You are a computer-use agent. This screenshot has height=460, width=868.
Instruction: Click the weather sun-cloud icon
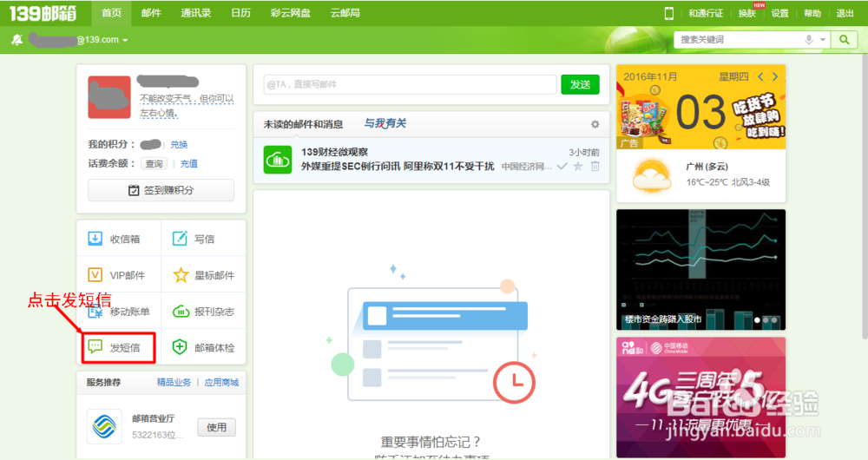(x=652, y=175)
